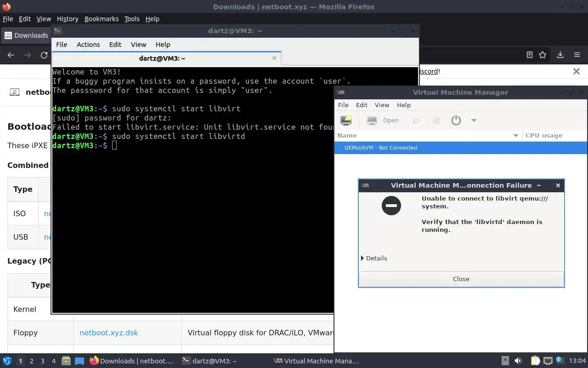Switch to Firefox from the taskbar
This screenshot has width=588, height=368.
click(132, 361)
